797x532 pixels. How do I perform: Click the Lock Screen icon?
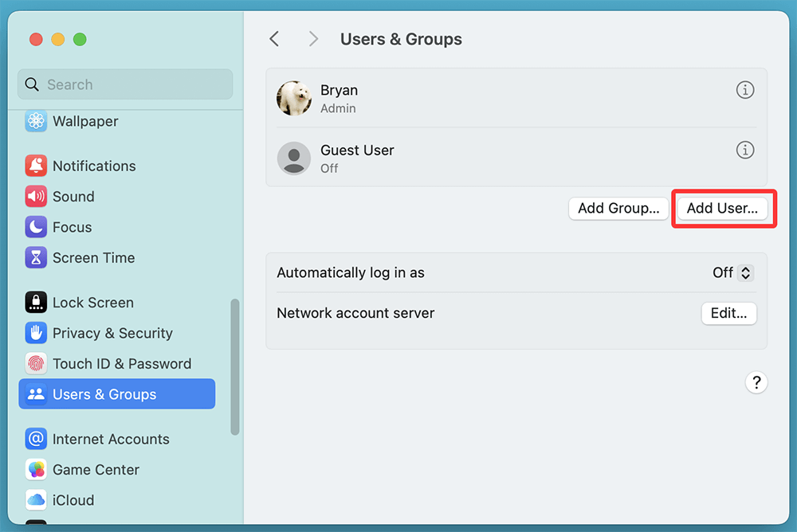coord(36,303)
